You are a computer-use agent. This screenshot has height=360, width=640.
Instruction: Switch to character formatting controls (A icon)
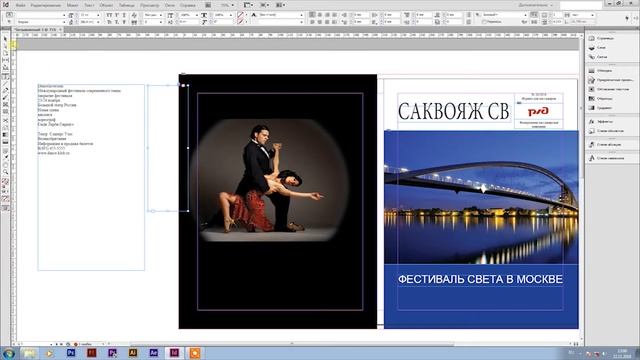[9, 15]
